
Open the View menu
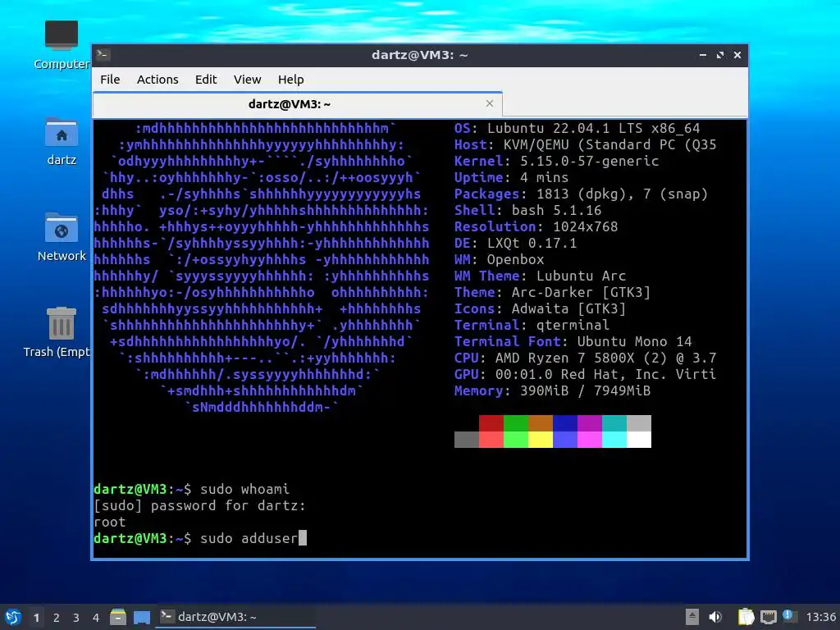(247, 80)
